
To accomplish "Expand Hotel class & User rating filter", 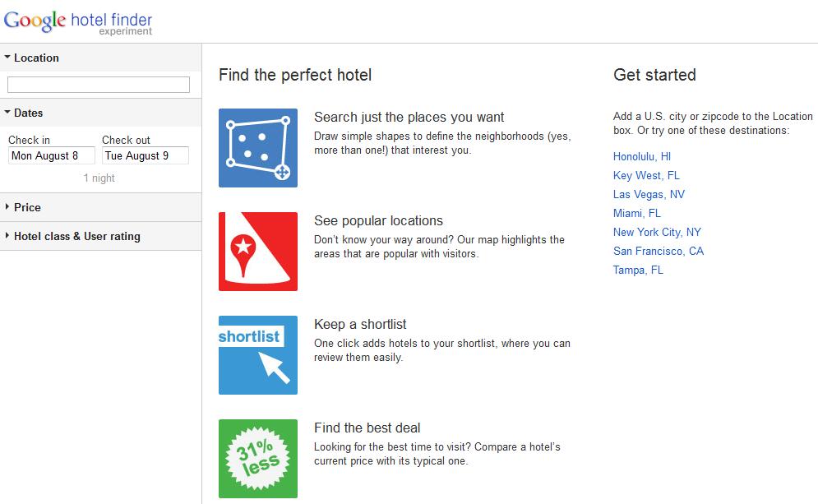I will tap(76, 236).
